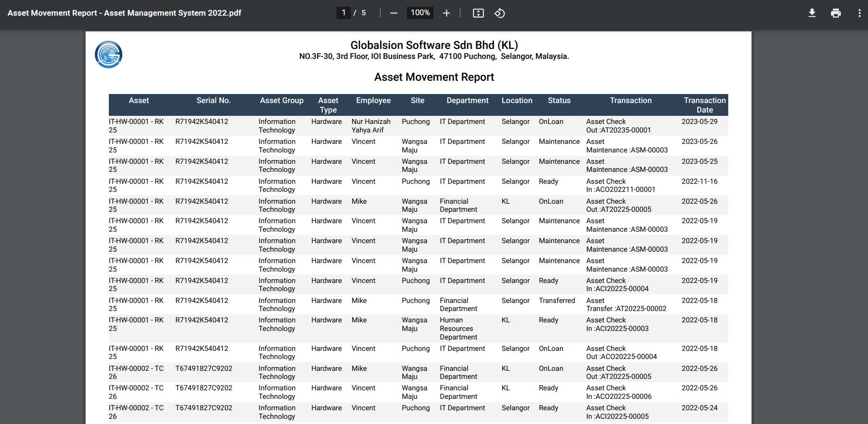Click the Serial No. column header
This screenshot has height=424, width=868.
pos(213,101)
